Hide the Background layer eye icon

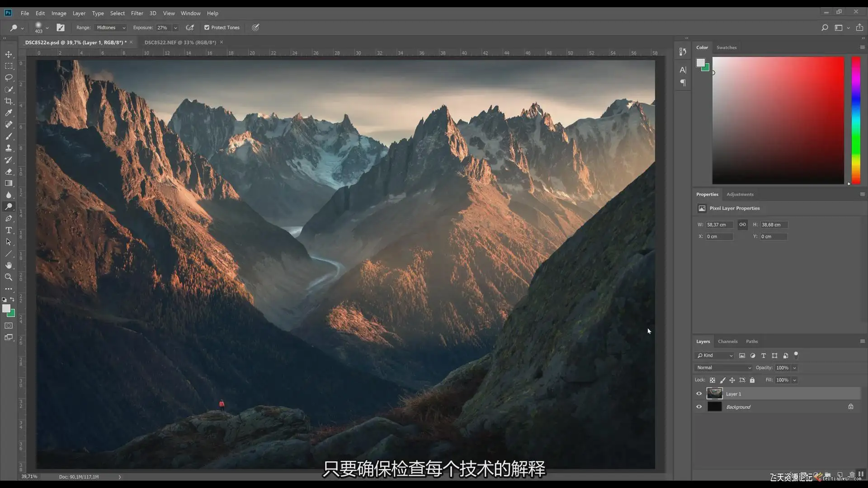coord(699,407)
